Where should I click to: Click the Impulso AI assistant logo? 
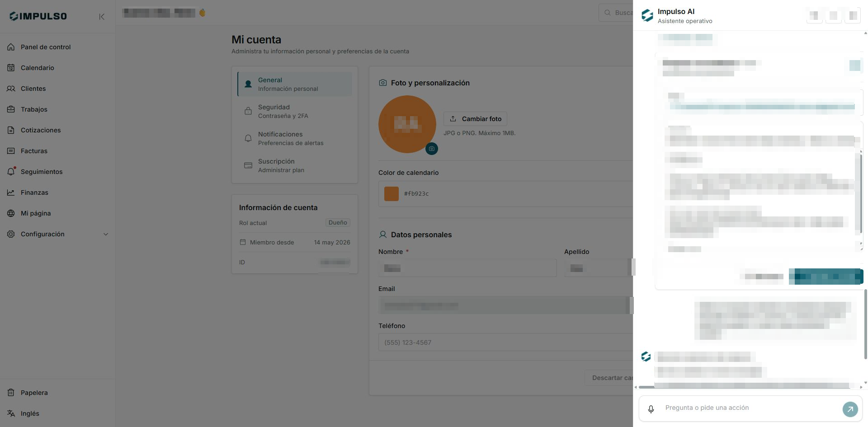pos(647,16)
